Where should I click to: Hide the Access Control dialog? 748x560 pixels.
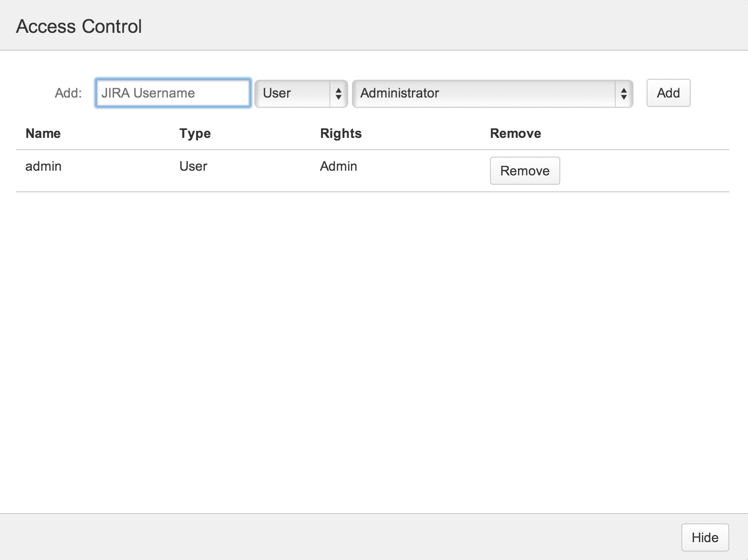(705, 537)
